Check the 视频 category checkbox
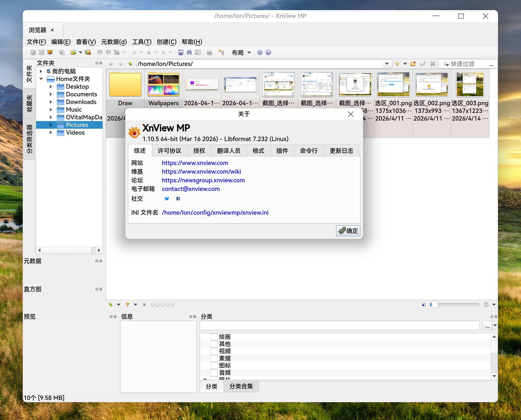 click(x=214, y=351)
